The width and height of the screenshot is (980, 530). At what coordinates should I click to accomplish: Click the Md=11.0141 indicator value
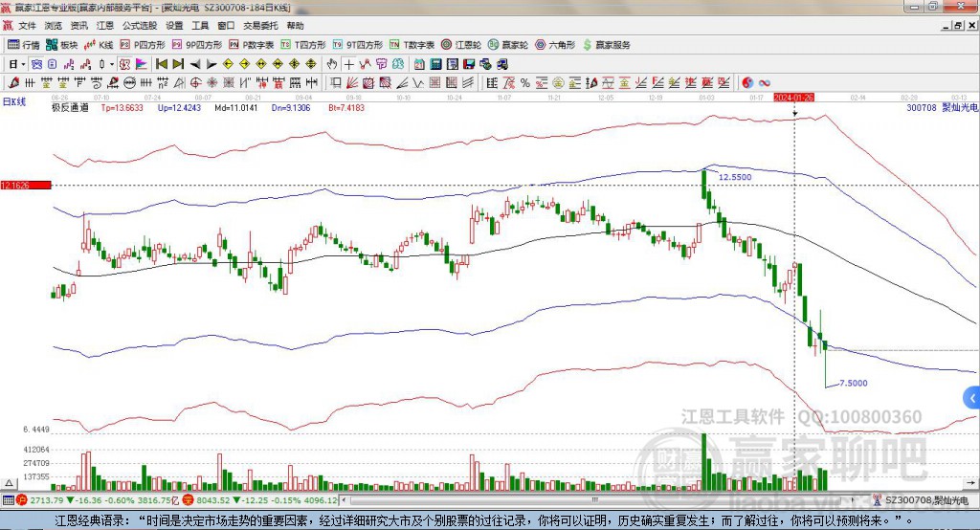coord(235,107)
